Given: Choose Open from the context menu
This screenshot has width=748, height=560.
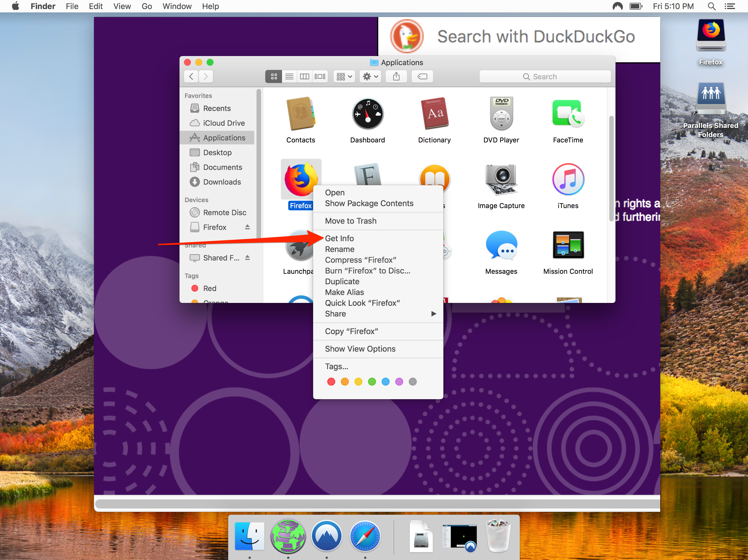Looking at the screenshot, I should (x=378, y=193).
